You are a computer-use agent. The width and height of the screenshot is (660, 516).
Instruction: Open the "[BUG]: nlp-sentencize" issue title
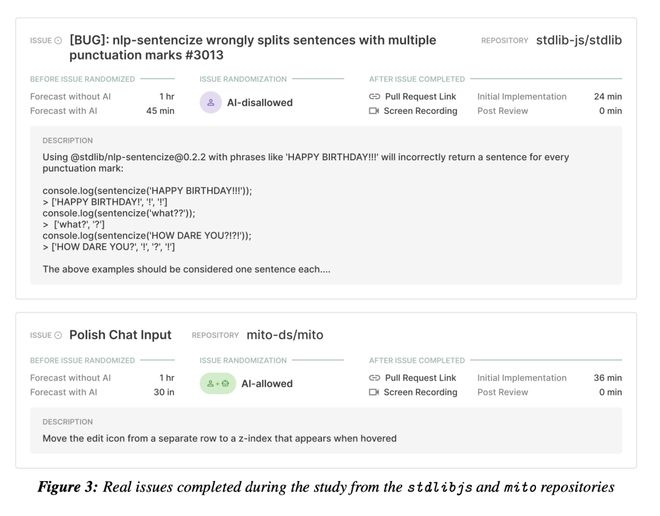[x=252, y=47]
